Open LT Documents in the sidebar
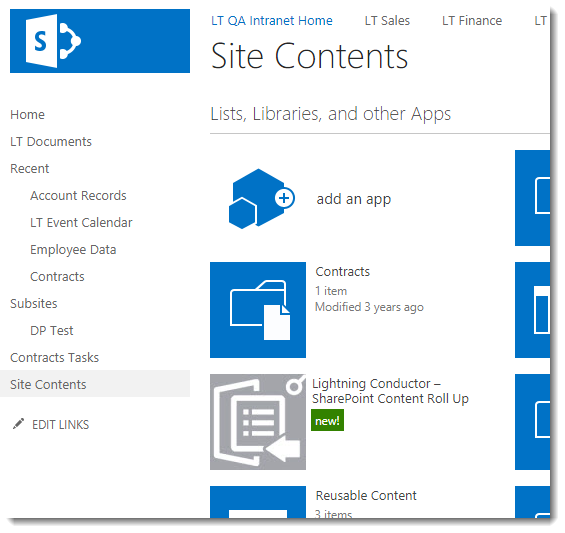Viewport: 565px width, 533px height. coord(51,142)
